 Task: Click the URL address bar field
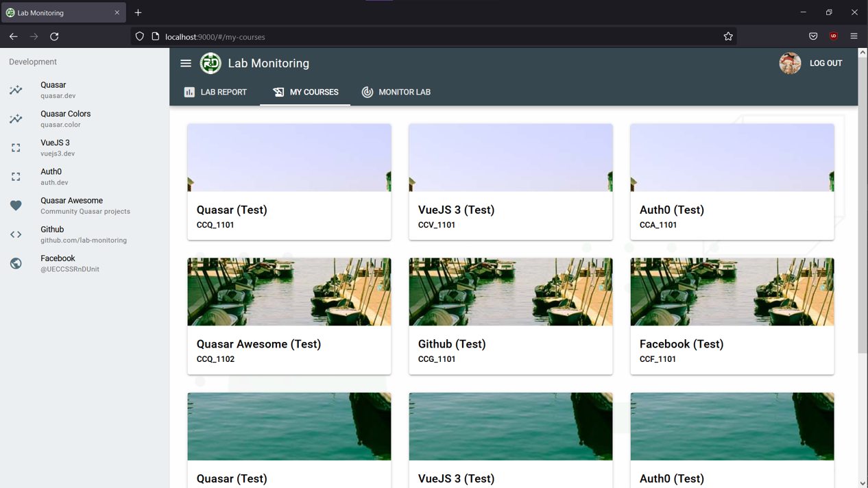[x=433, y=36]
